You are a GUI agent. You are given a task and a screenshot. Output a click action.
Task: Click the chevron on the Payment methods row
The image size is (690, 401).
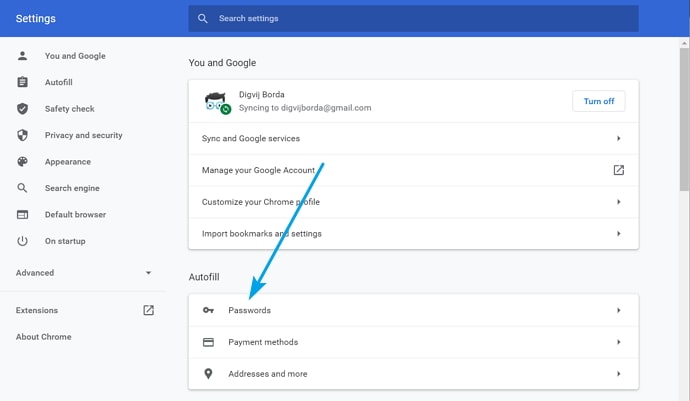tap(618, 342)
